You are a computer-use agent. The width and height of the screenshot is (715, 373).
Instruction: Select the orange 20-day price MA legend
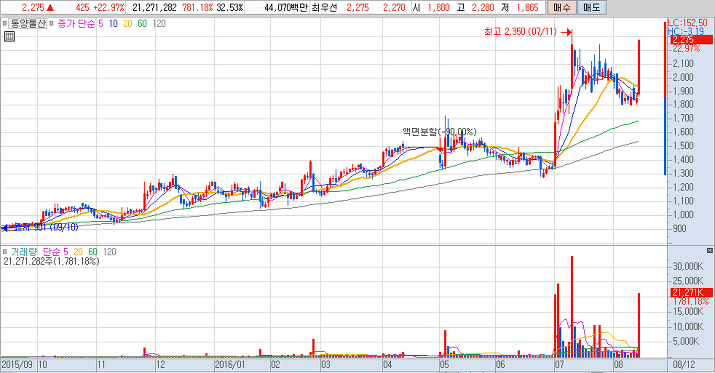point(128,23)
